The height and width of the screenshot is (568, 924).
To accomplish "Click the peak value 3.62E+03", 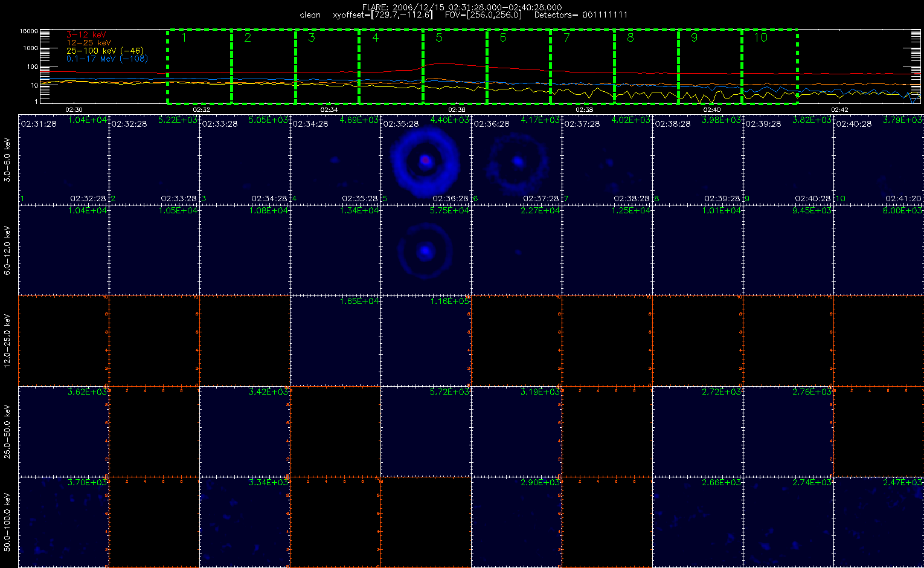I will tap(88, 392).
